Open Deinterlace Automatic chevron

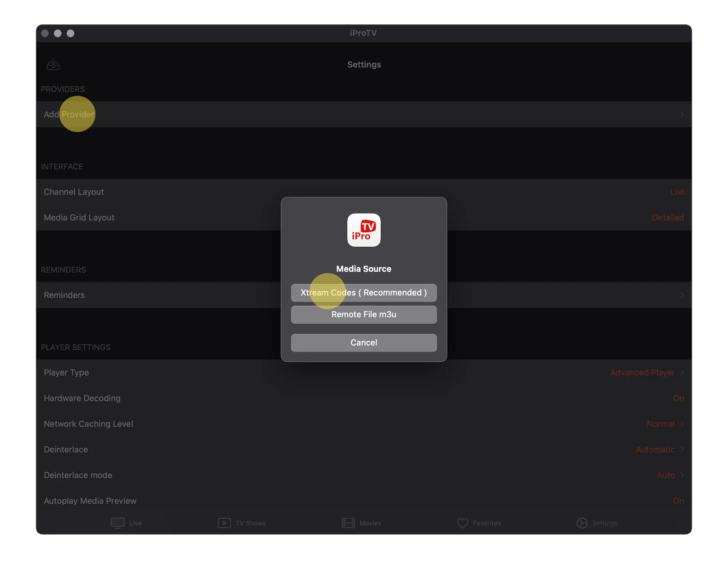(682, 450)
